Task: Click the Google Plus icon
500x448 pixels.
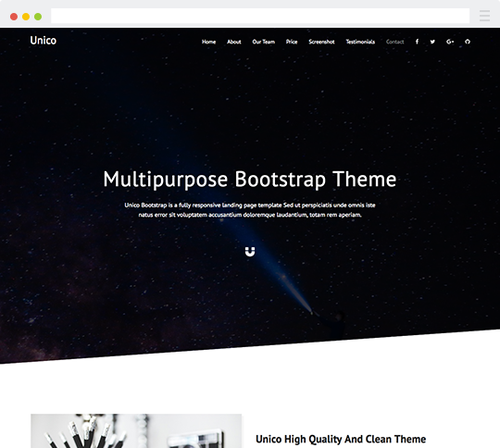Action: 450,42
